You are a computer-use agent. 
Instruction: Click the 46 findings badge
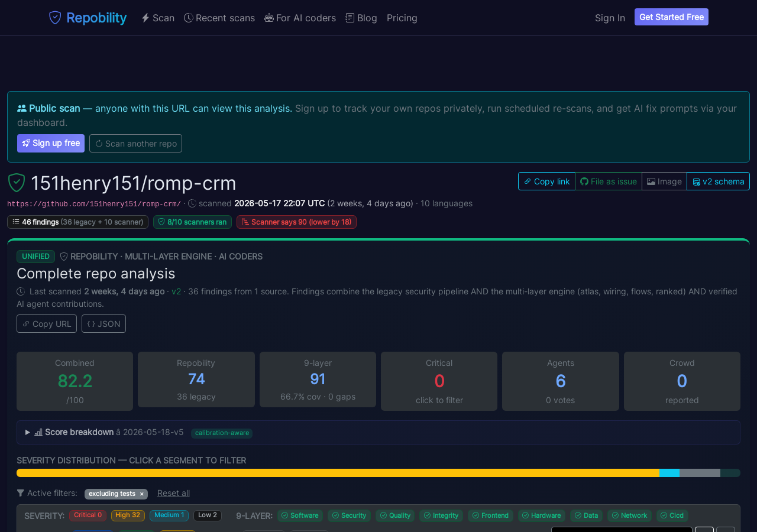point(77,222)
